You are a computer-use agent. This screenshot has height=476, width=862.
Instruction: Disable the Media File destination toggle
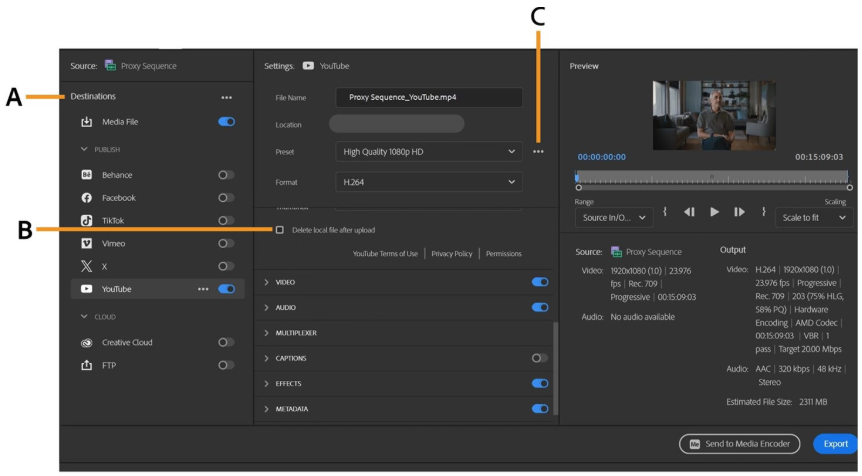pos(226,122)
